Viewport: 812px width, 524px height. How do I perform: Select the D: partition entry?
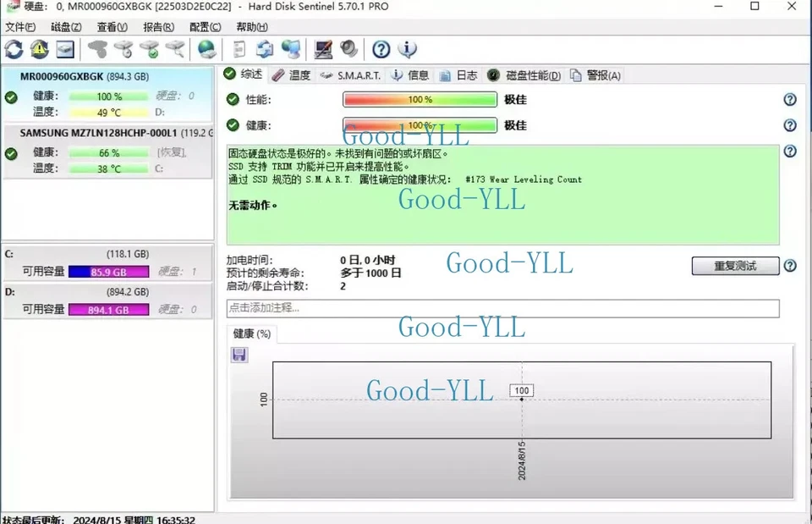tap(107, 301)
